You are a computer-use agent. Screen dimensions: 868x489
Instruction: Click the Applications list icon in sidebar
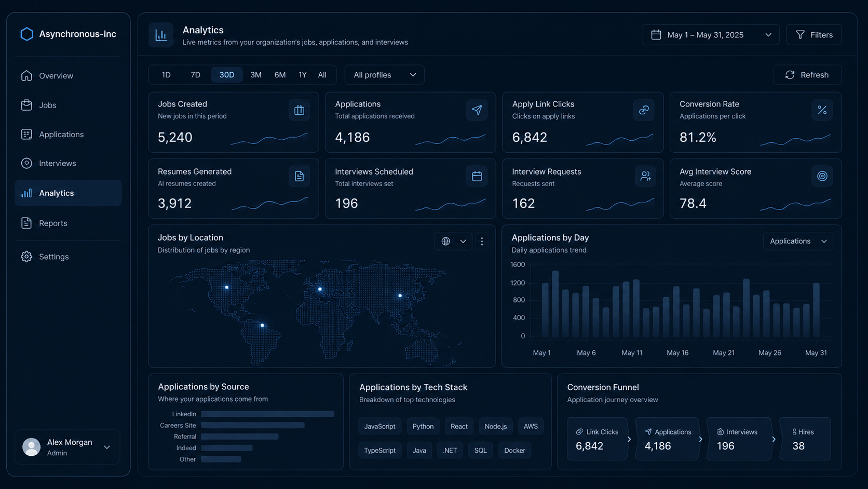26,134
